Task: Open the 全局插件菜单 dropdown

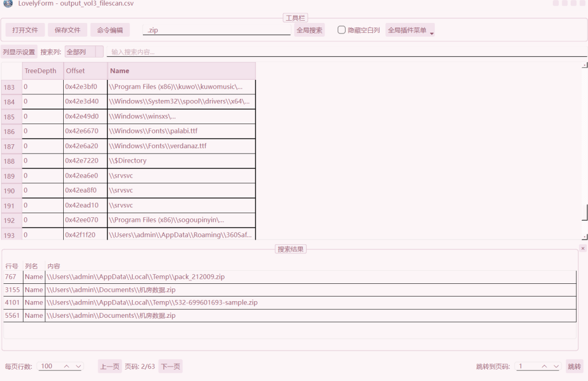Action: [410, 30]
